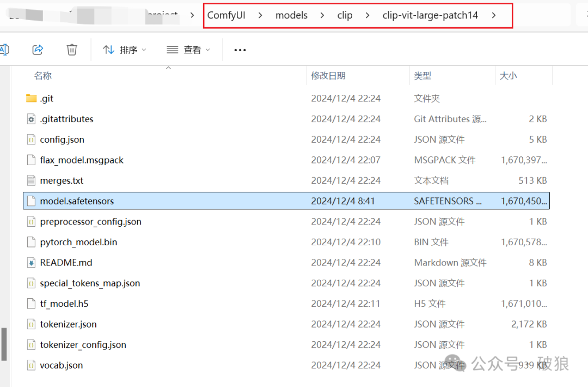Select the special_tokens_map.json file name

click(90, 283)
